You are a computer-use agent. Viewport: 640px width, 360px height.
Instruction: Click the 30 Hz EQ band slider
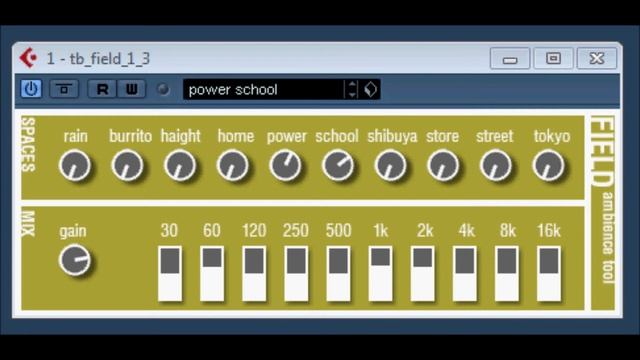[x=170, y=273]
